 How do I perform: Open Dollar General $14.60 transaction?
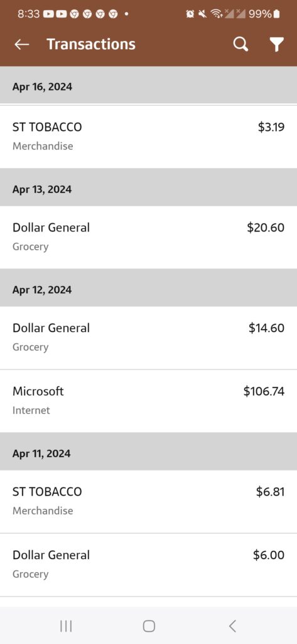point(148,338)
